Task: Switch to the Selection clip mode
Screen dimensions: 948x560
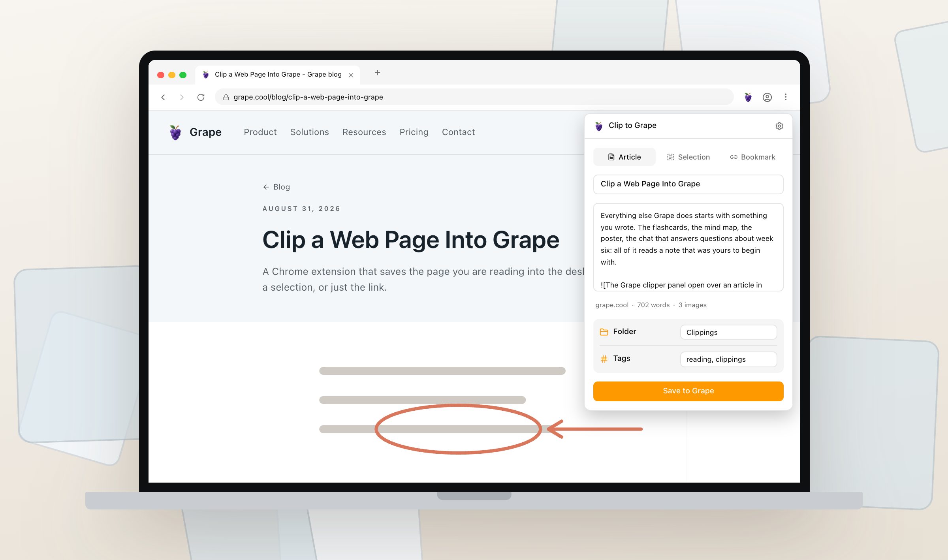Action: pyautogui.click(x=688, y=157)
